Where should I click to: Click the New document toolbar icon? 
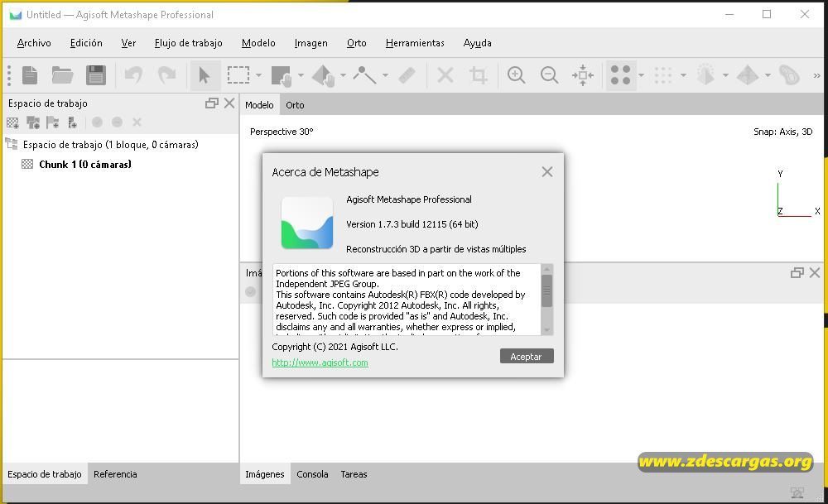[x=30, y=75]
